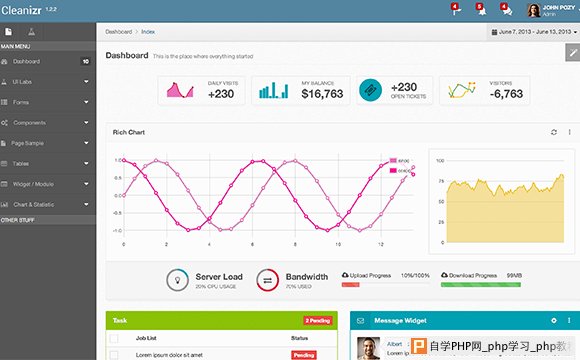Click the Message Widget settings gear
The height and width of the screenshot is (360, 580).
[x=554, y=320]
